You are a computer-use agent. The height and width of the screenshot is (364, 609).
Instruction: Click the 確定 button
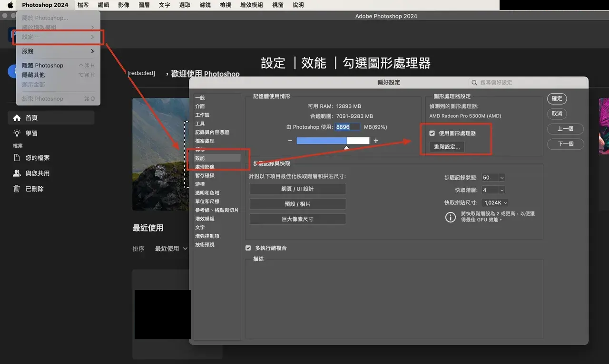(557, 98)
